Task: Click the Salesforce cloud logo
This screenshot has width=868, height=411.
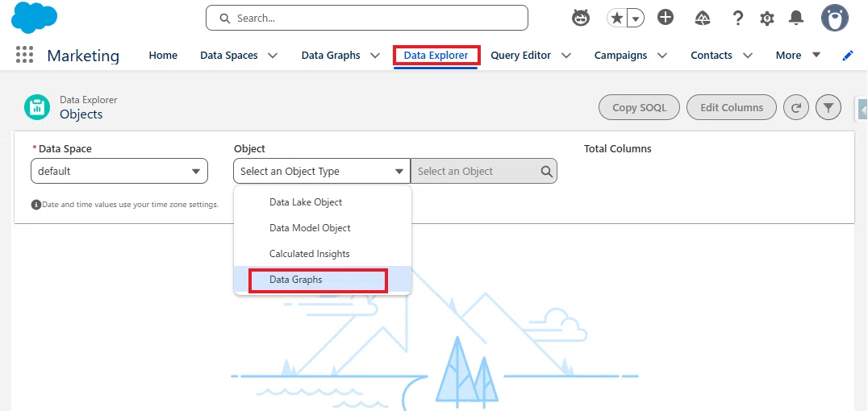Action: tap(35, 18)
